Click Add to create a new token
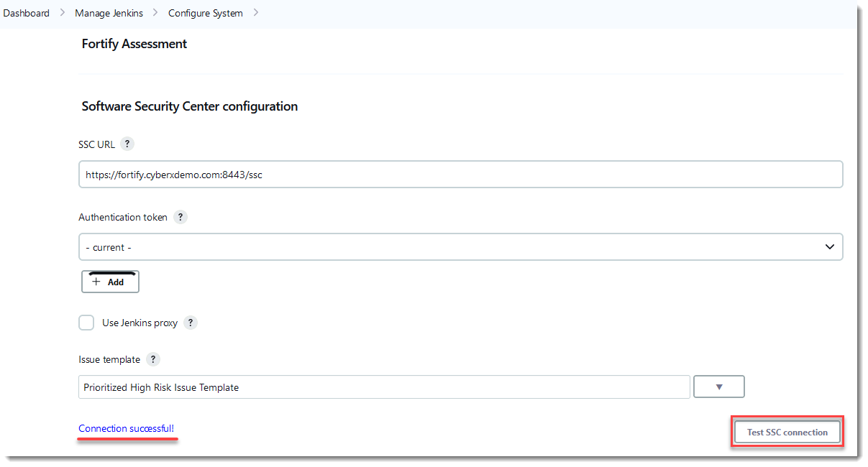This screenshot has width=868, height=467. [110, 282]
